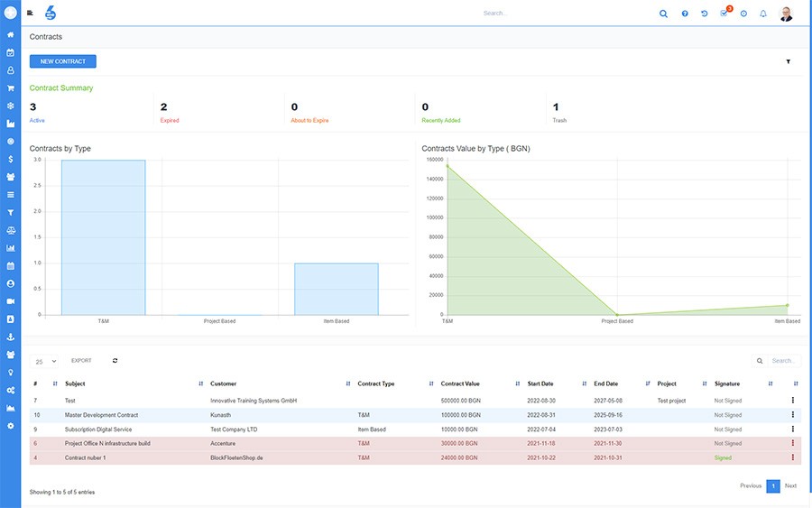Screen dimensions: 812x508
Task: Click the blue magnifier search icon
Action: [663, 14]
